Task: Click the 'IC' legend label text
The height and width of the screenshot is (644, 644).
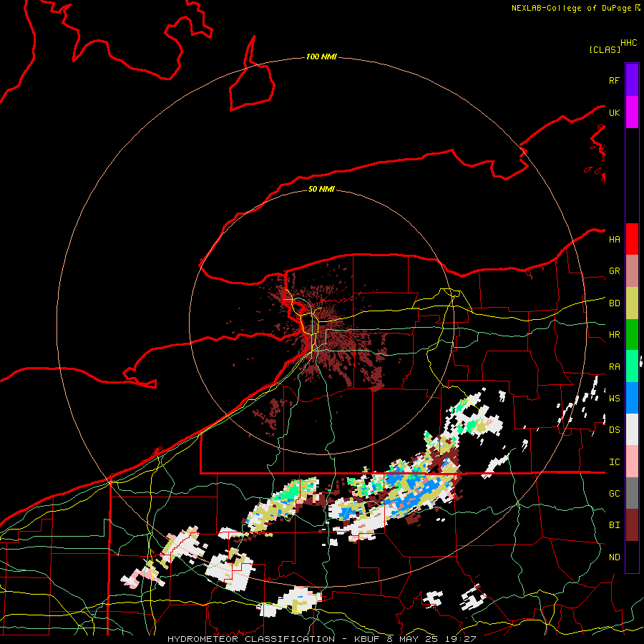Action: click(614, 462)
